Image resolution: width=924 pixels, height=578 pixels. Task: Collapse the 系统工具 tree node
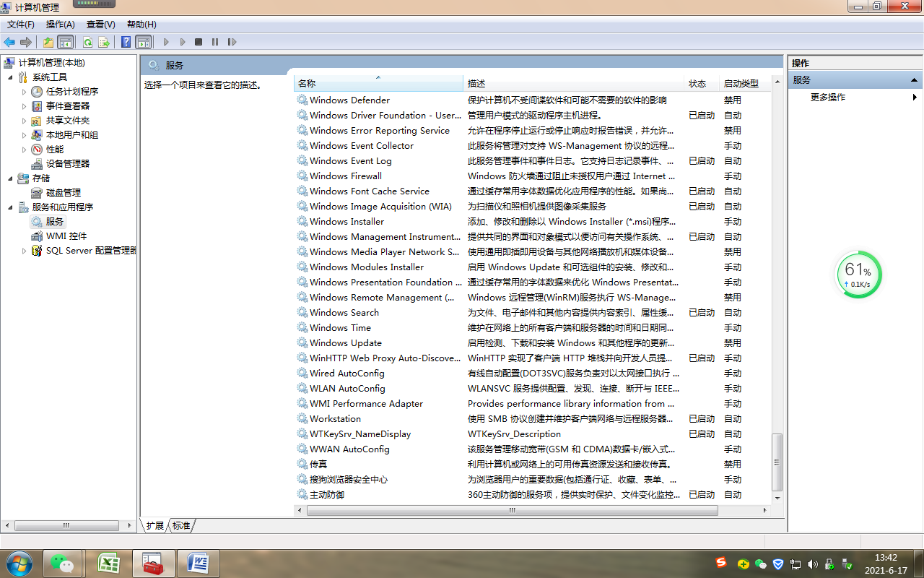[x=10, y=77]
